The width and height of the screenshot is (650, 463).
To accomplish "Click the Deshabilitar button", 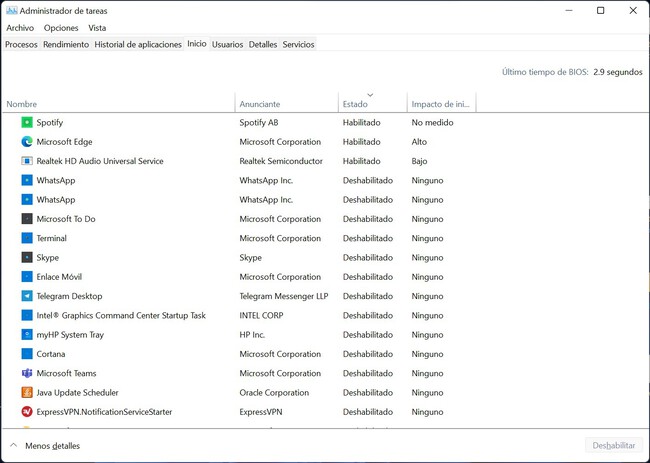I will (x=614, y=446).
